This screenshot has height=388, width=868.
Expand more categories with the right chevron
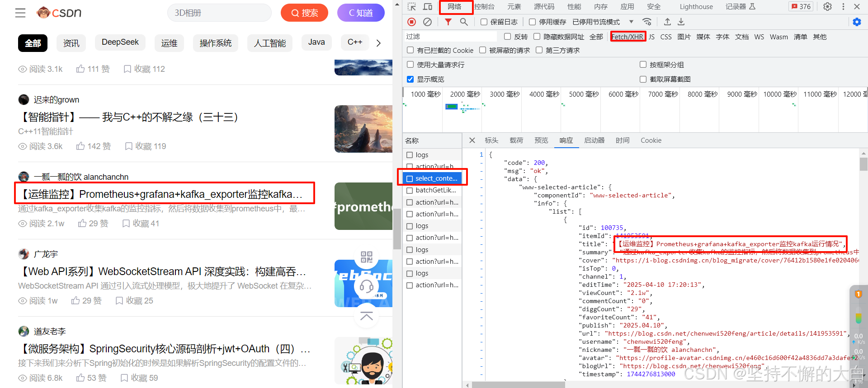(x=379, y=43)
